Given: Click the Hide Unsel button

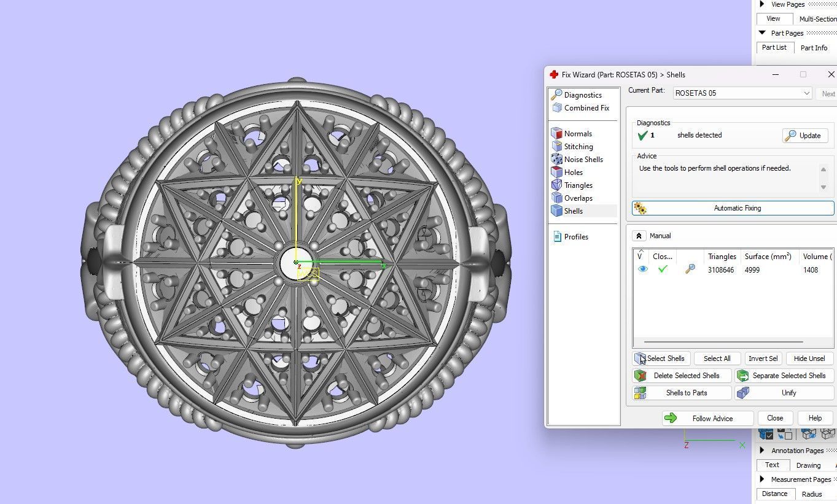Looking at the screenshot, I should tap(809, 359).
